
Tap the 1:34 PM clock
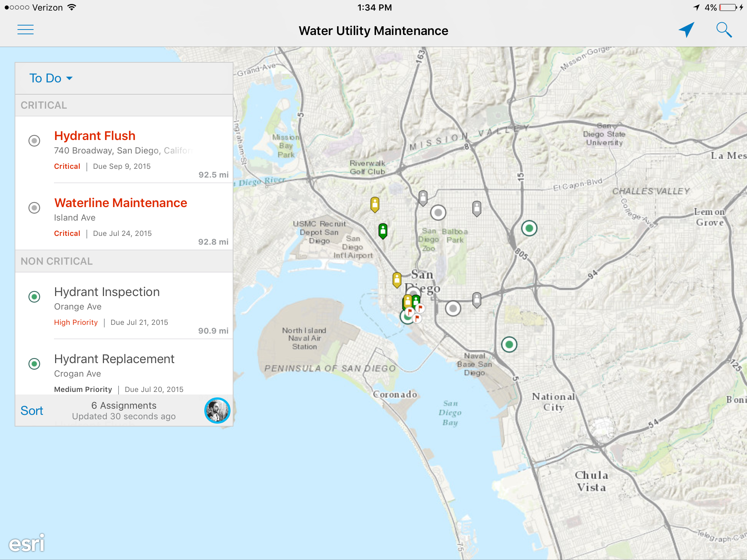pos(375,7)
